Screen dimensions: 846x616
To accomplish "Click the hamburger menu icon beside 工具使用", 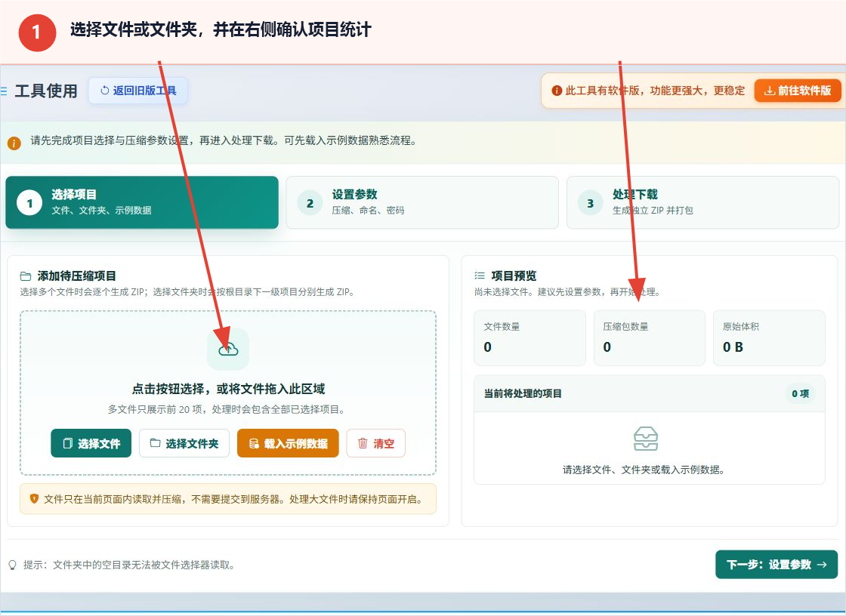I will point(4,91).
